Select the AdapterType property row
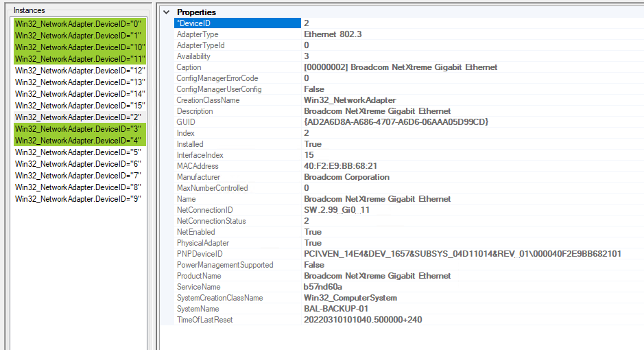Image resolution: width=644 pixels, height=350 pixels. point(409,34)
